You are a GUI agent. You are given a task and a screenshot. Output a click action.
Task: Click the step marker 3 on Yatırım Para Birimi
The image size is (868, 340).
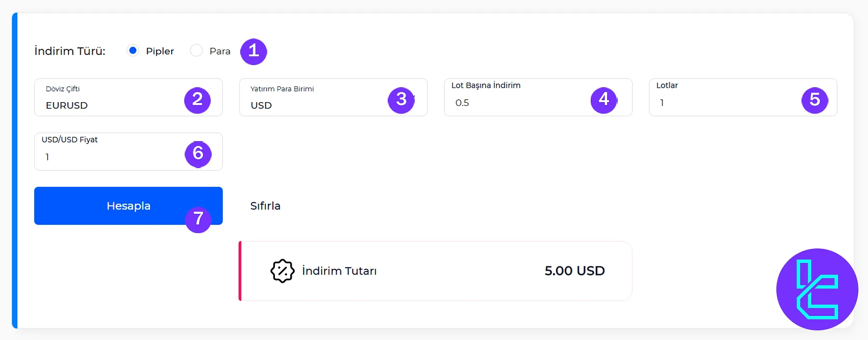pos(402,100)
